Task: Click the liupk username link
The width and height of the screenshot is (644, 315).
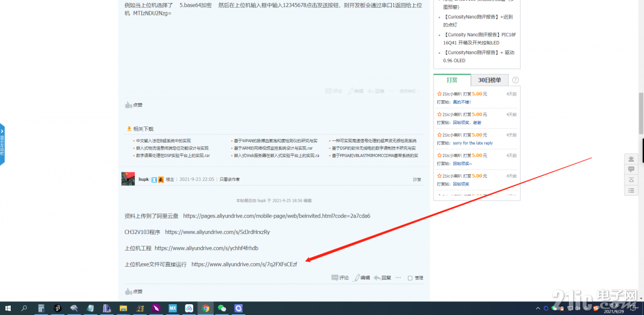Action: 144,180
